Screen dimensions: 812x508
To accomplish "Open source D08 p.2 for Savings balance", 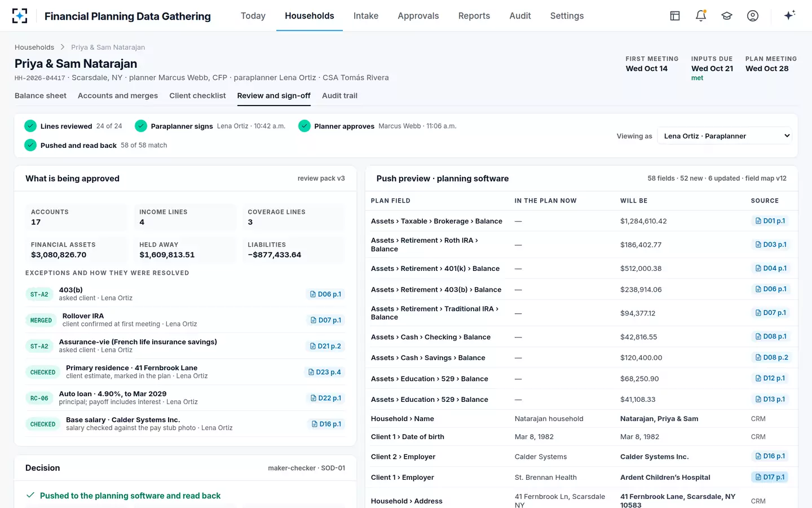I will pyautogui.click(x=771, y=357).
